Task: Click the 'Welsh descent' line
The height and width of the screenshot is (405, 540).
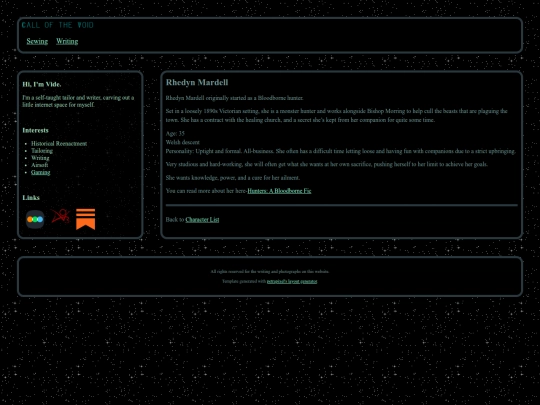Action: (183, 142)
